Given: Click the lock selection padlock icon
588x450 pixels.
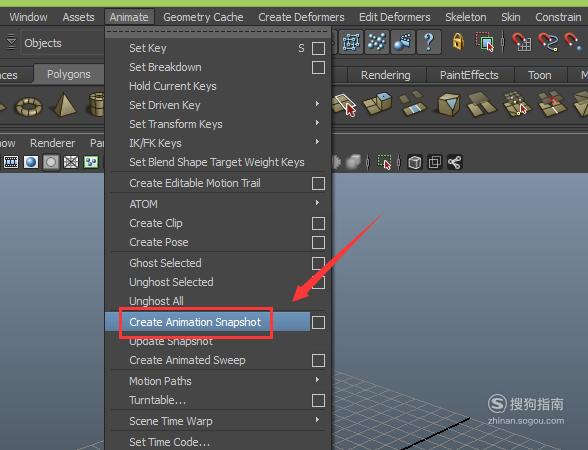Looking at the screenshot, I should (458, 42).
